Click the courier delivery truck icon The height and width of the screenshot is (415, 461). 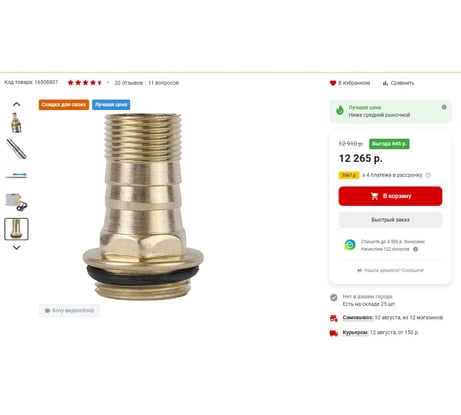334,333
